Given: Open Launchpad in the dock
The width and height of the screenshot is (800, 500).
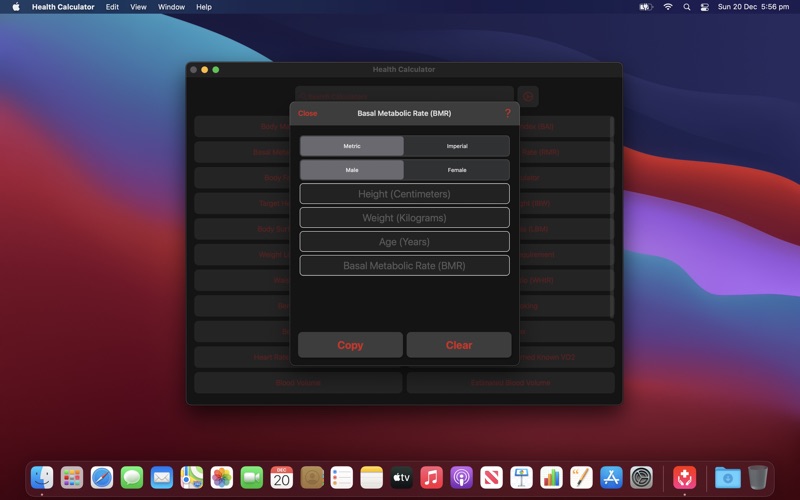Looking at the screenshot, I should 72,478.
